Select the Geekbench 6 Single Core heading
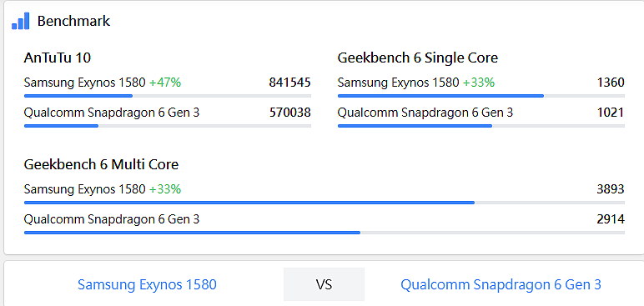644x306 pixels. tap(417, 58)
